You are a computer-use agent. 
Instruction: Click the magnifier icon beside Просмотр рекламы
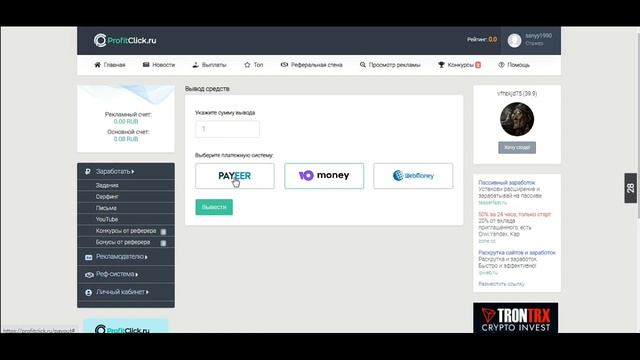pos(362,65)
